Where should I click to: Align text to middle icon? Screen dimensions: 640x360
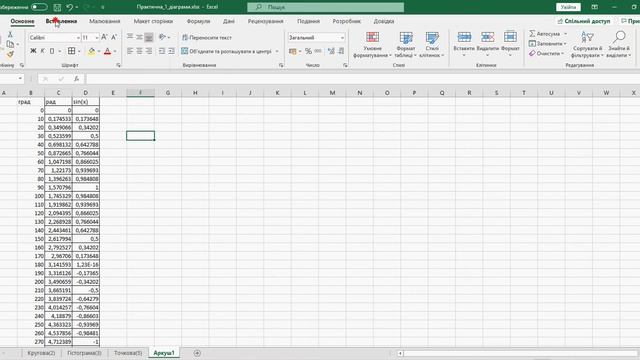pos(139,37)
